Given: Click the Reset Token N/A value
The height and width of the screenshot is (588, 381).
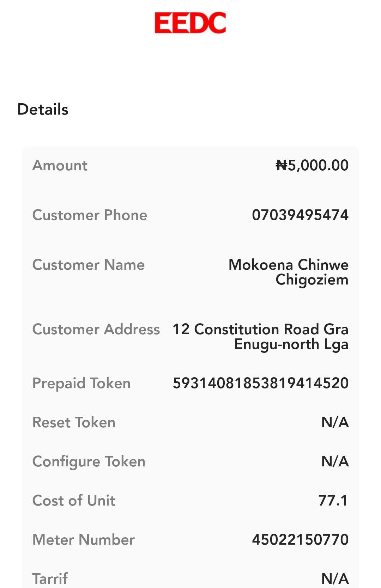Looking at the screenshot, I should click(x=335, y=422).
